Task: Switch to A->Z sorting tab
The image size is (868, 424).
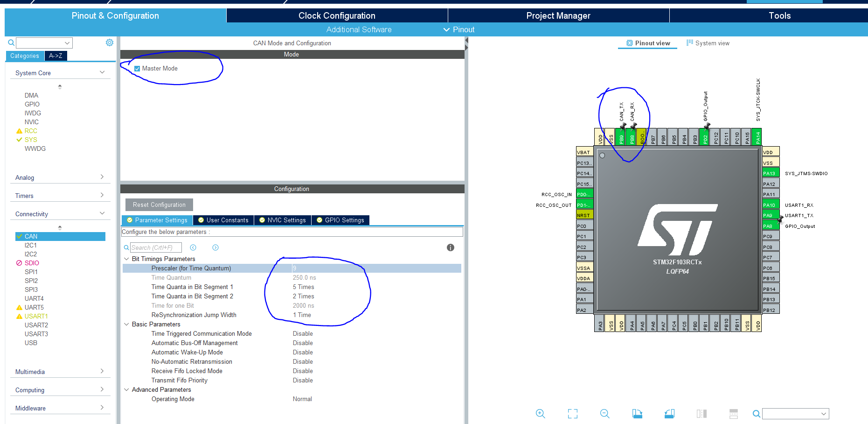Action: click(x=56, y=56)
